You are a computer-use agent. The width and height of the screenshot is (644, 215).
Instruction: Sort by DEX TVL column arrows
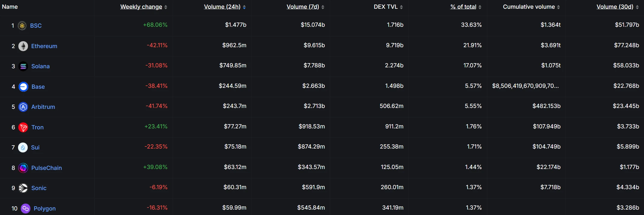click(401, 7)
